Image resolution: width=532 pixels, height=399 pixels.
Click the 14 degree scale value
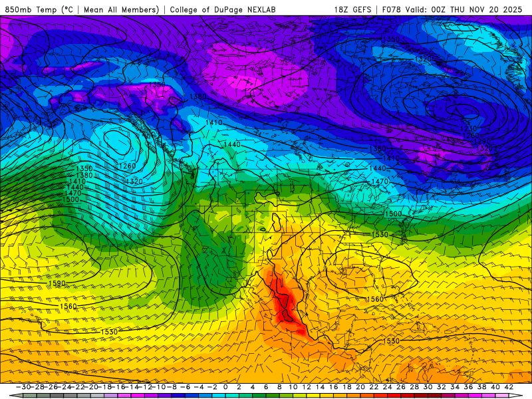point(320,387)
